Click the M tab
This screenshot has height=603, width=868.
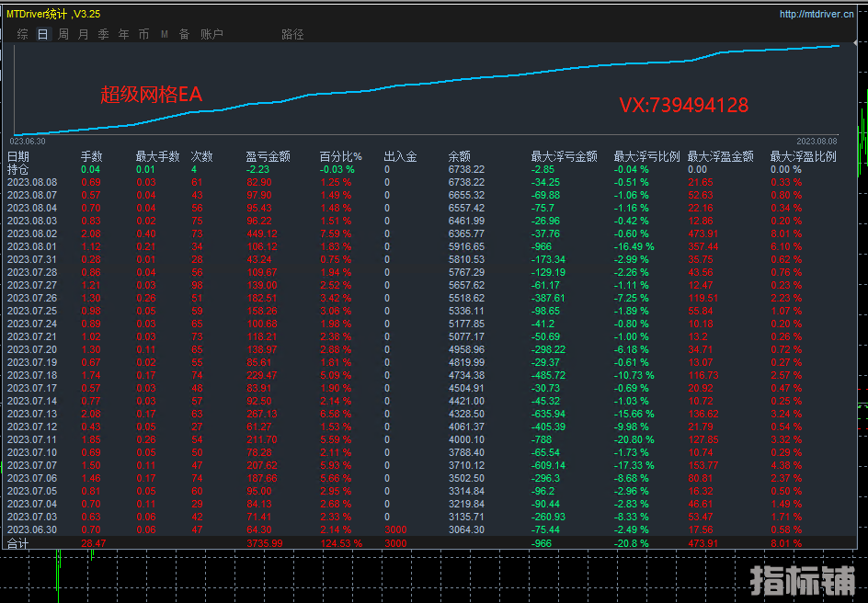coord(165,34)
